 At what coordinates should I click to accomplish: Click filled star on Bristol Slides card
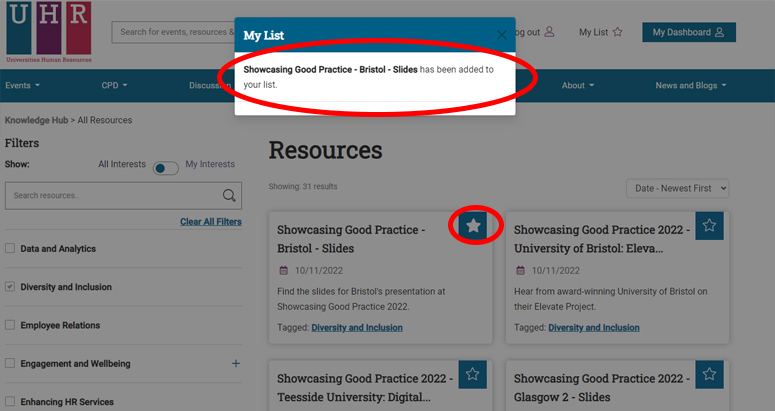(x=473, y=226)
